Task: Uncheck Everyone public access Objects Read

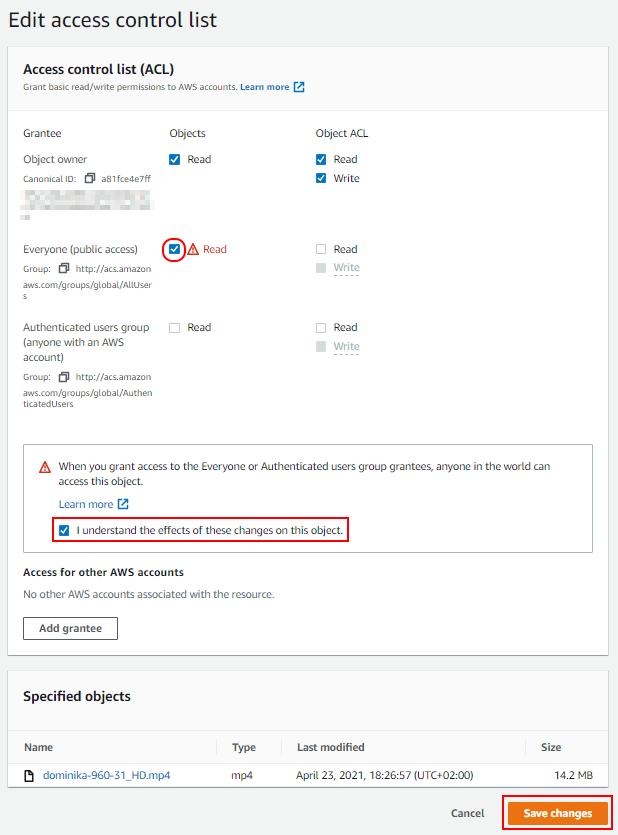Action: click(x=174, y=249)
